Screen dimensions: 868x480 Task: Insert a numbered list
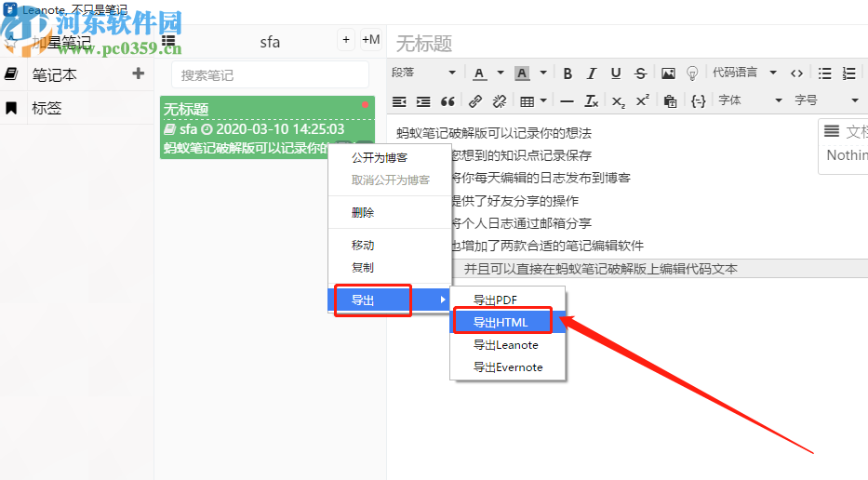848,73
